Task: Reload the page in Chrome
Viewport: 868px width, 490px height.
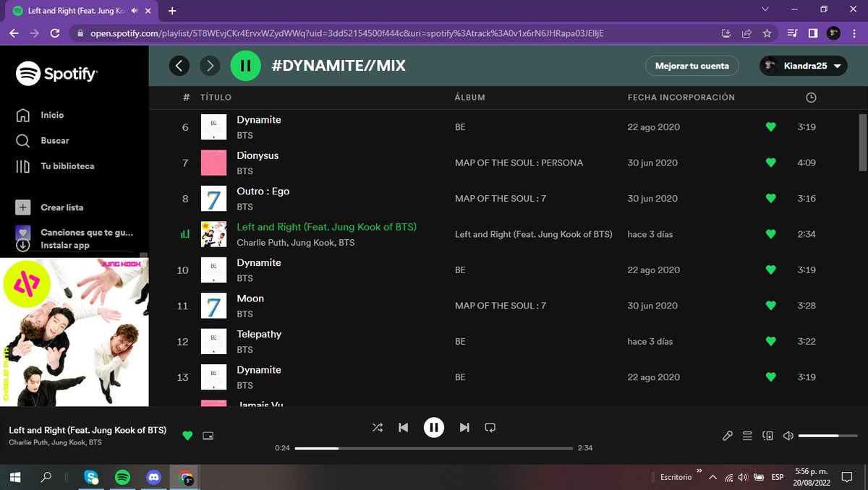Action: (x=55, y=33)
